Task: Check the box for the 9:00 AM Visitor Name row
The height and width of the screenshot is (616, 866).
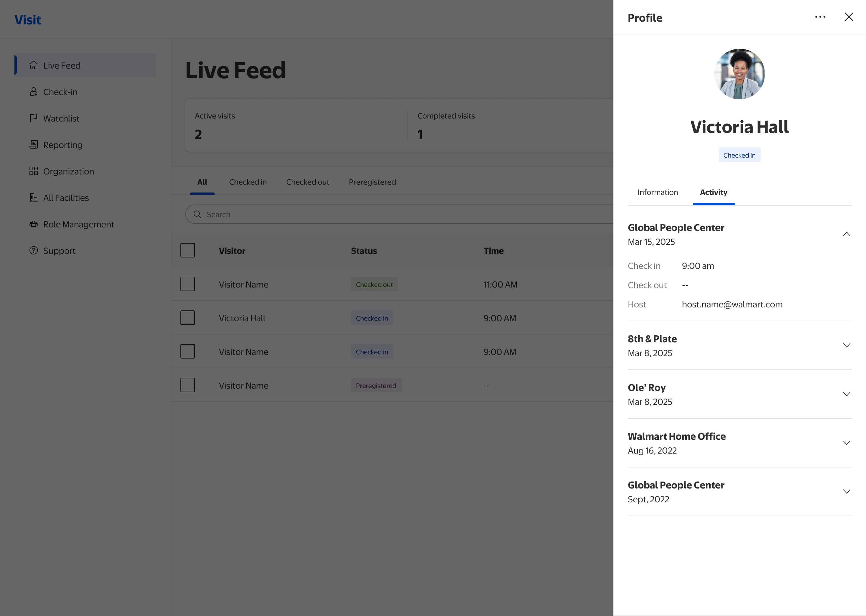Action: pos(188,352)
